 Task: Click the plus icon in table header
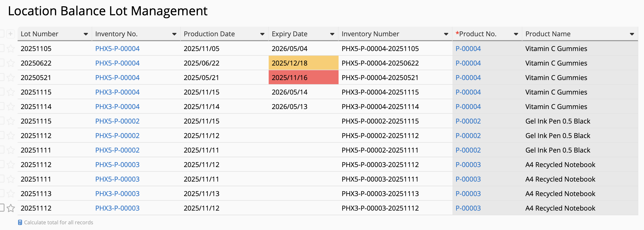point(10,34)
